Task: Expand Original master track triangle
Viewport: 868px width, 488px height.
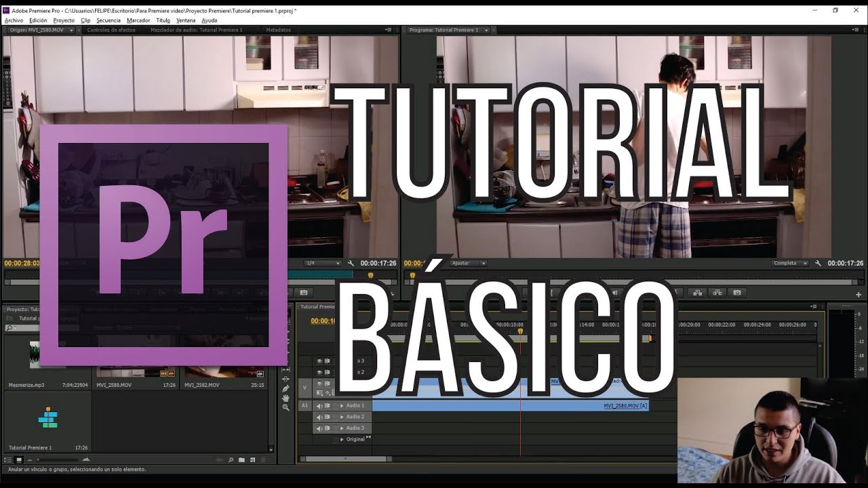Action: [342, 439]
